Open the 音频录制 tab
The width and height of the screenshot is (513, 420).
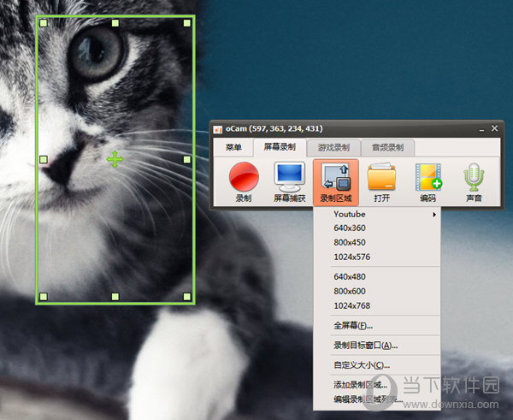(387, 147)
